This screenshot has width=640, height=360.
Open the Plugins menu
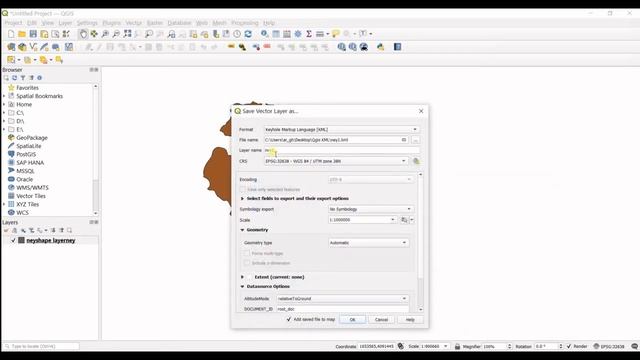[111, 23]
